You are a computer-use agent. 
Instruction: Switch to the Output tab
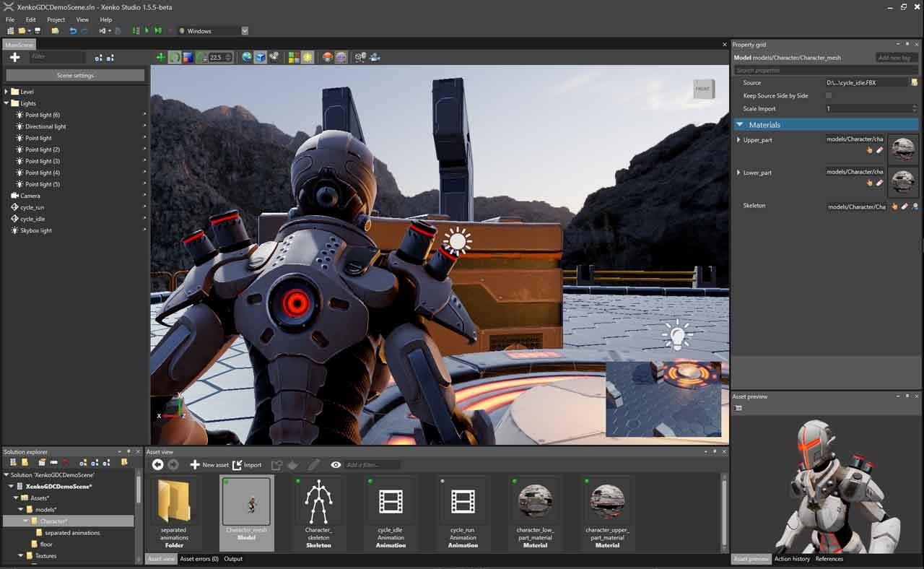click(x=233, y=558)
